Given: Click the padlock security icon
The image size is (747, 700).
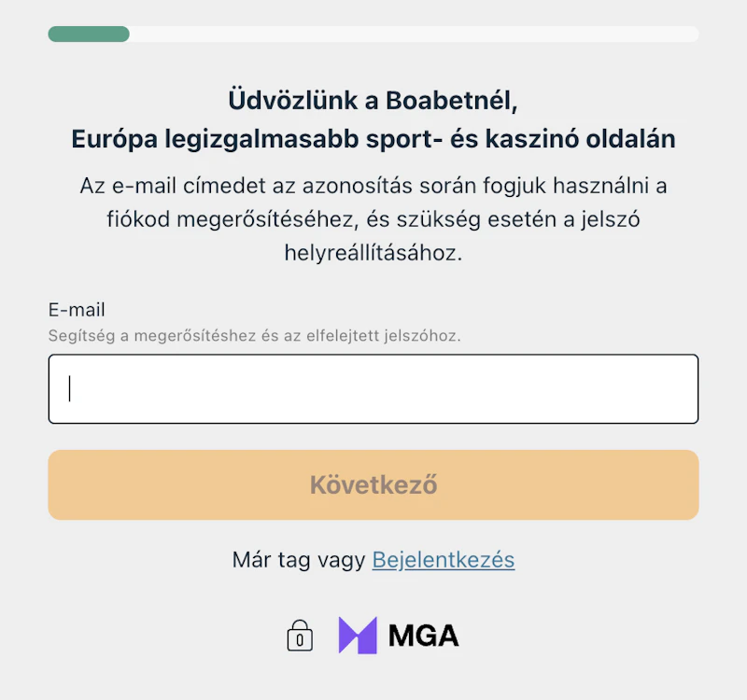Looking at the screenshot, I should click(299, 636).
